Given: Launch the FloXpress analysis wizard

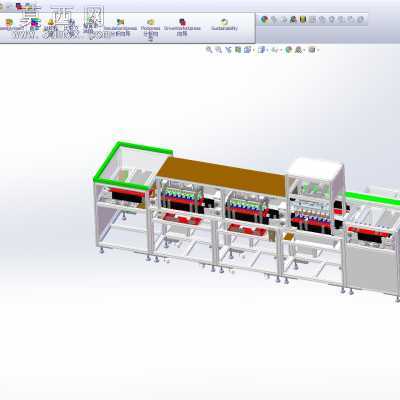Looking at the screenshot, I should pos(150,29).
